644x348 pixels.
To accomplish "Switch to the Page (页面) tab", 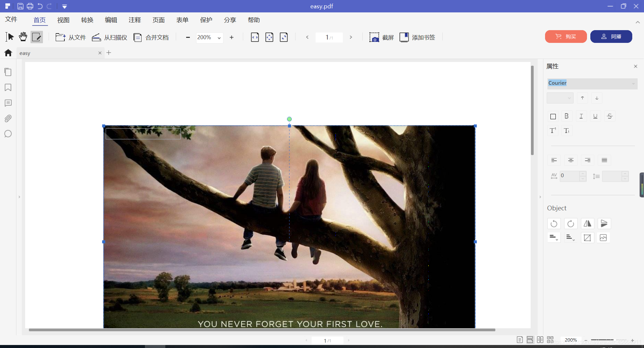I will [159, 20].
